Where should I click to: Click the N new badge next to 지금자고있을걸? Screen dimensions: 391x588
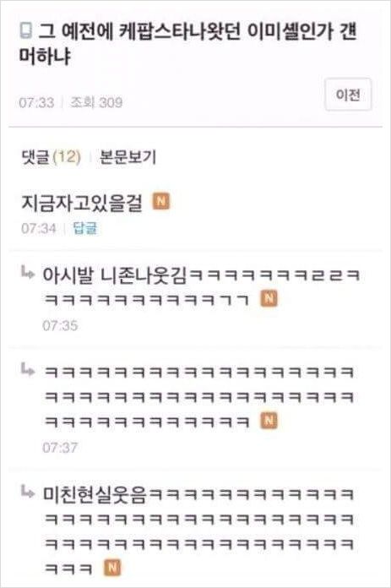pos(161,201)
